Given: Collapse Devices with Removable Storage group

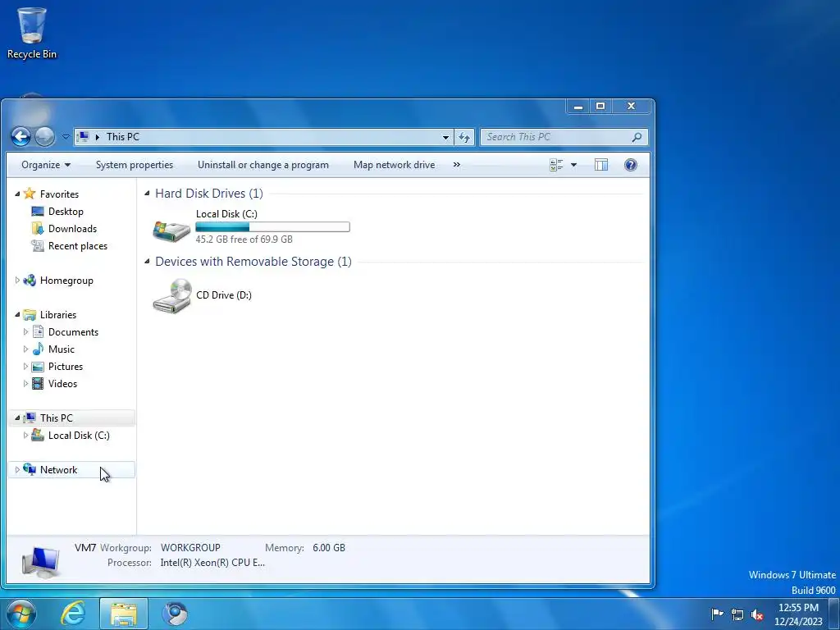Looking at the screenshot, I should [x=147, y=262].
